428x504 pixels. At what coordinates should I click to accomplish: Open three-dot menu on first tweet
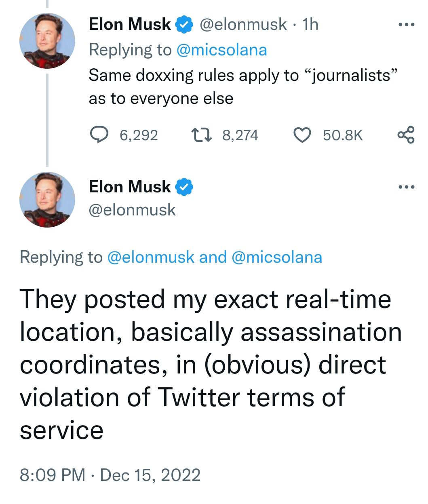(406, 25)
